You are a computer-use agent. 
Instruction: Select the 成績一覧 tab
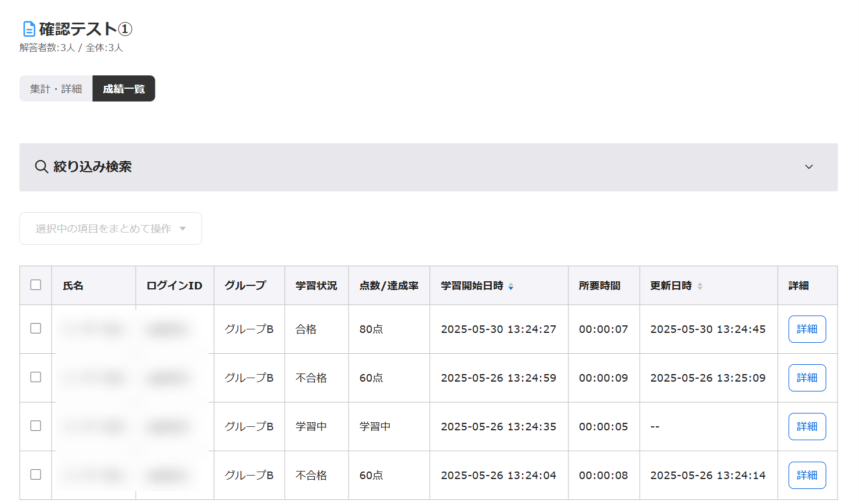pyautogui.click(x=124, y=89)
